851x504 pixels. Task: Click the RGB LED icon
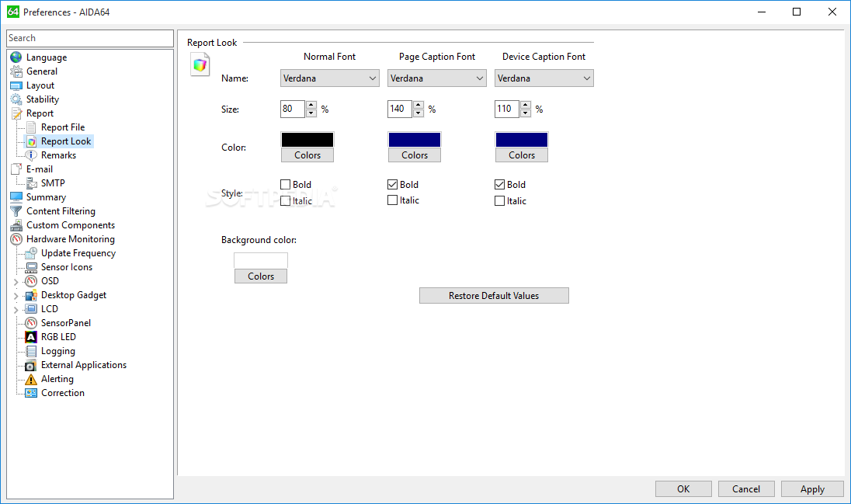click(32, 337)
